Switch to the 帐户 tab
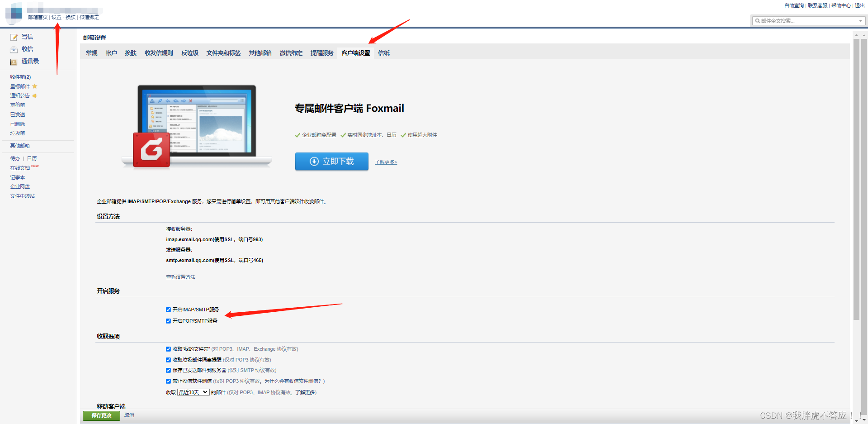The image size is (868, 424). point(111,53)
